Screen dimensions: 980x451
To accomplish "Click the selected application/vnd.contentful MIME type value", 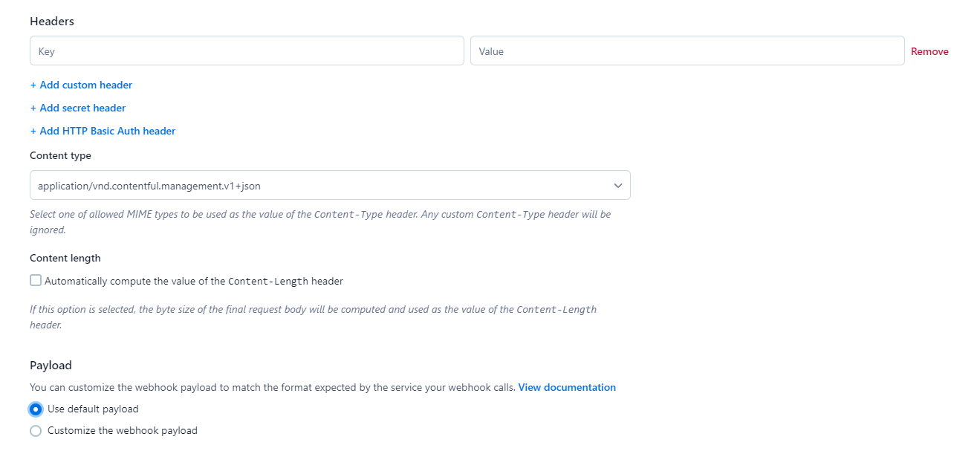I will pyautogui.click(x=146, y=185).
